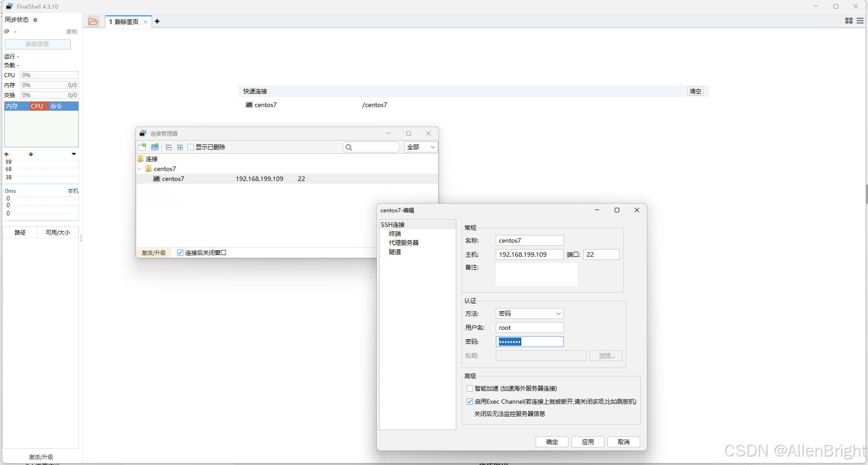Disable the 启用Exec Channel checkbox

click(x=470, y=401)
